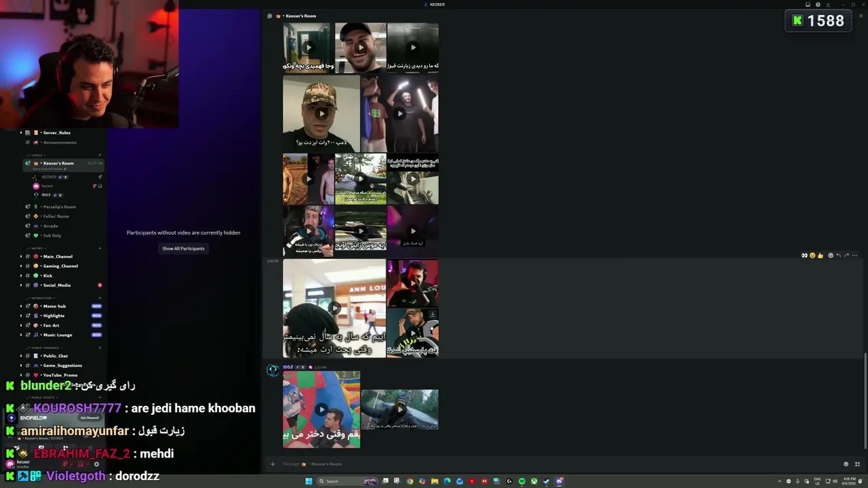Screen dimensions: 868x488
Task: Open the Discord inbox icon in title bar
Action: pos(808,5)
